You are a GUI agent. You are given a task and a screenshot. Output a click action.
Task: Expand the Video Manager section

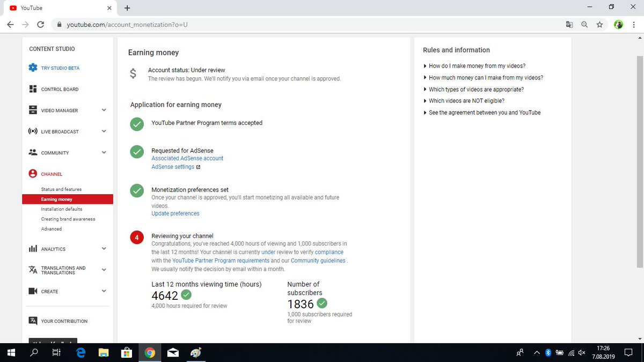(x=104, y=110)
